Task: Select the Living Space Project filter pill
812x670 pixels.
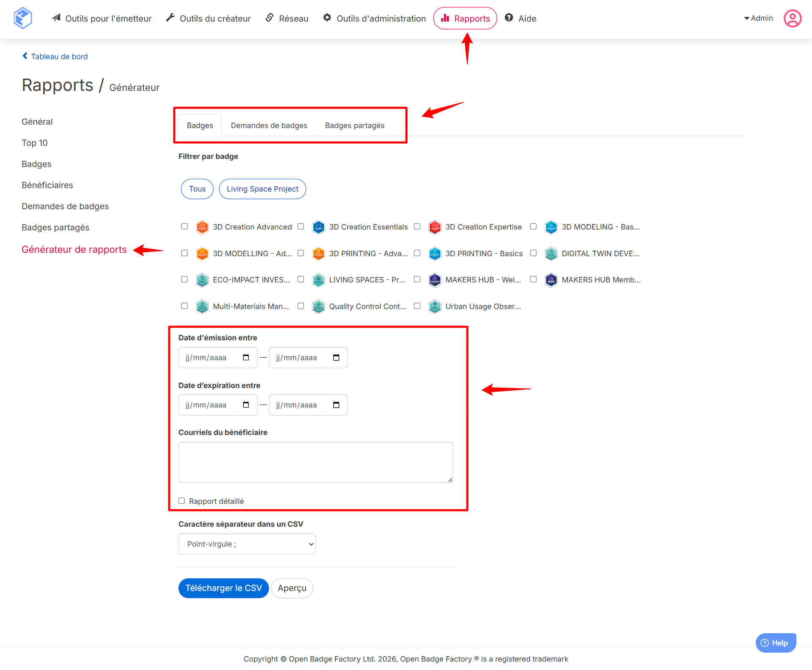Action: pos(262,189)
